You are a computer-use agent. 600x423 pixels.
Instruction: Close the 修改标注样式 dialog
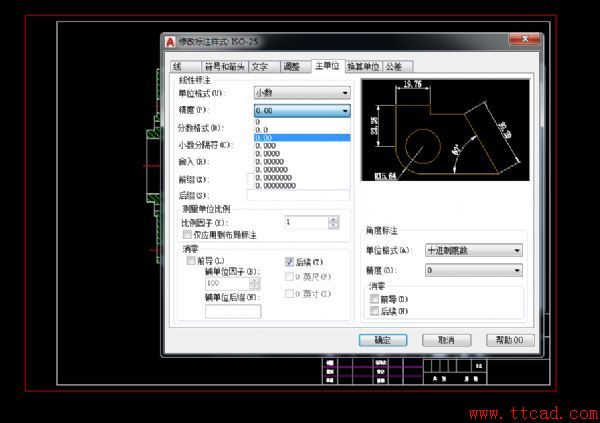pos(525,39)
